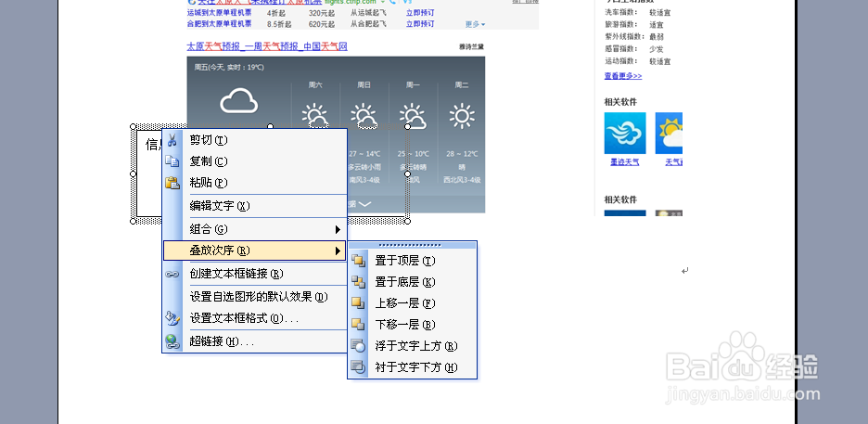Select 创建文本框链接(R) entry
This screenshot has width=868, height=424.
pyautogui.click(x=255, y=274)
